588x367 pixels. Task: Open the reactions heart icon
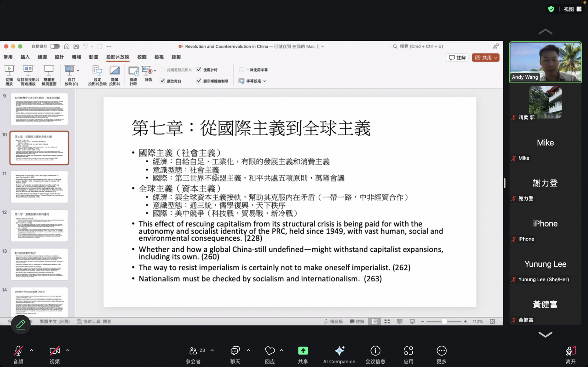click(270, 351)
